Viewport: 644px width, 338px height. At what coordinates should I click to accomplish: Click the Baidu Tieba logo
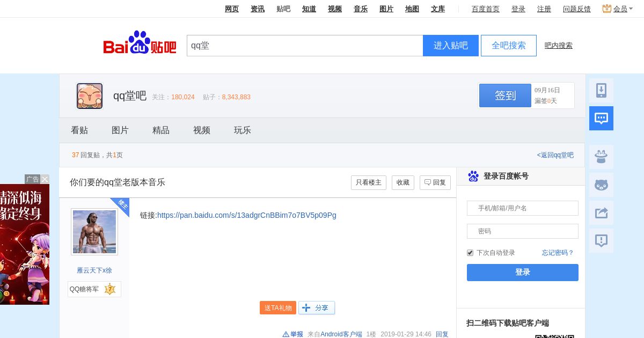tap(140, 42)
